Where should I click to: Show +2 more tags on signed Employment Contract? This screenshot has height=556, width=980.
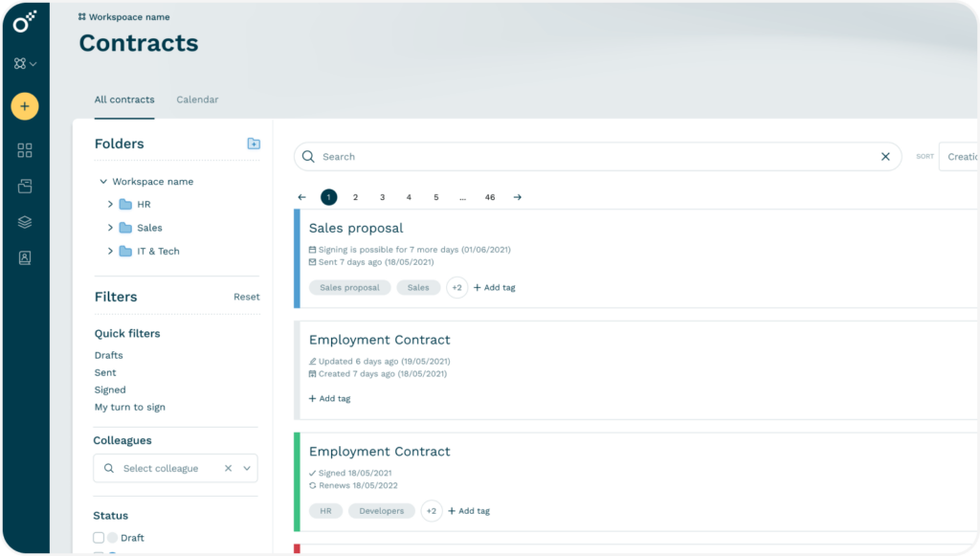(432, 511)
